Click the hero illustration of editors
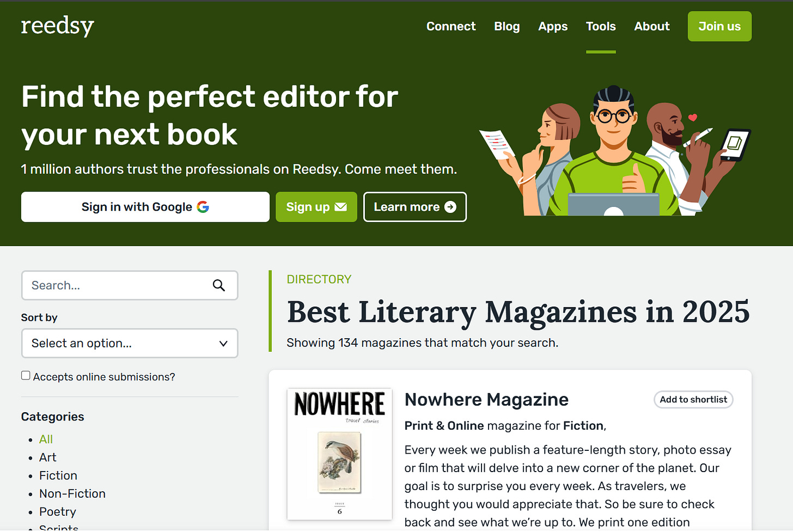The width and height of the screenshot is (793, 532). [615, 150]
